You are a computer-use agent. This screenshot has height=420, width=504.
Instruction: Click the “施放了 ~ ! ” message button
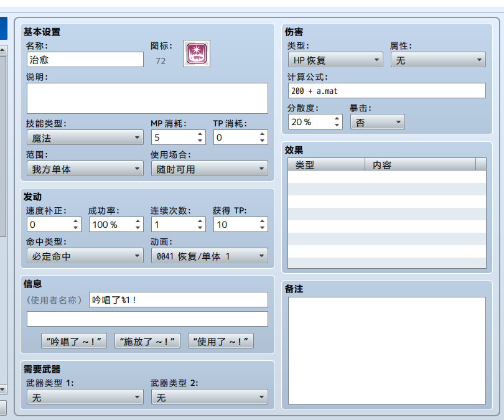click(x=147, y=341)
